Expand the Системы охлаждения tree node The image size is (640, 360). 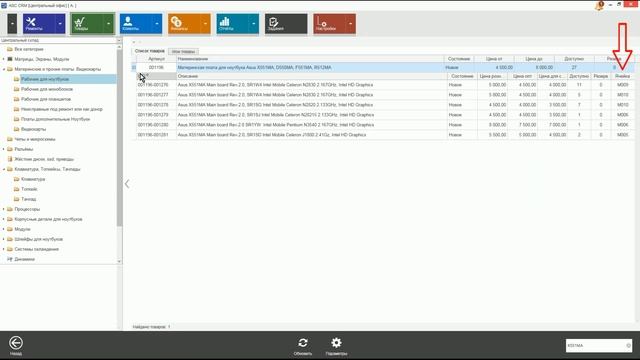[4, 249]
